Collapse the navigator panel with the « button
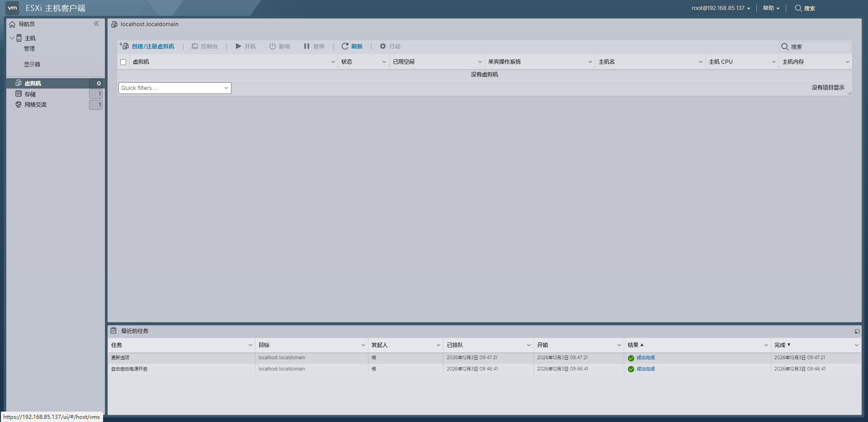The width and height of the screenshot is (868, 422). click(96, 23)
